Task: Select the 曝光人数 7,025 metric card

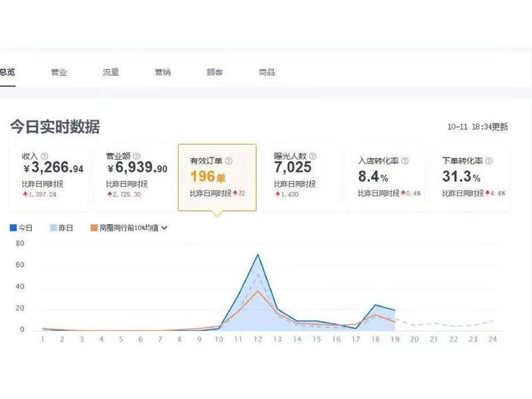Action: pyautogui.click(x=301, y=178)
